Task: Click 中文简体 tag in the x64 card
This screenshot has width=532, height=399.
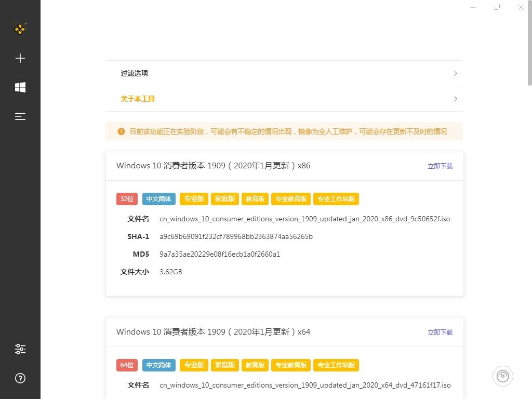Action: pos(159,365)
